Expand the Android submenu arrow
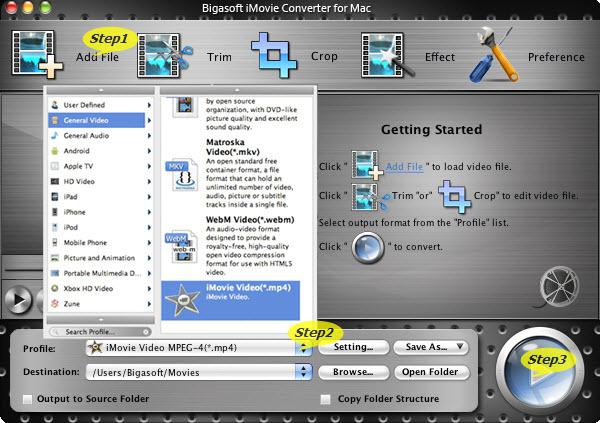This screenshot has height=423, width=600. tap(149, 151)
